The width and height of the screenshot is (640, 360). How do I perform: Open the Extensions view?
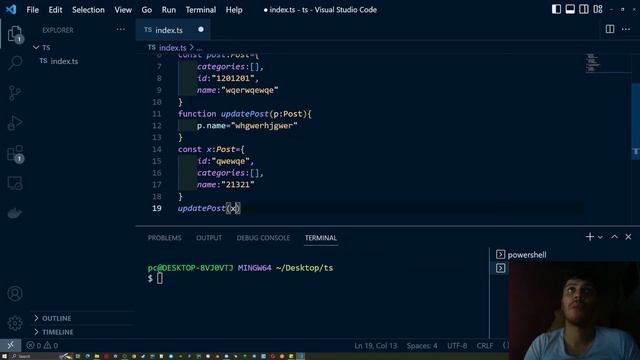click(x=15, y=154)
